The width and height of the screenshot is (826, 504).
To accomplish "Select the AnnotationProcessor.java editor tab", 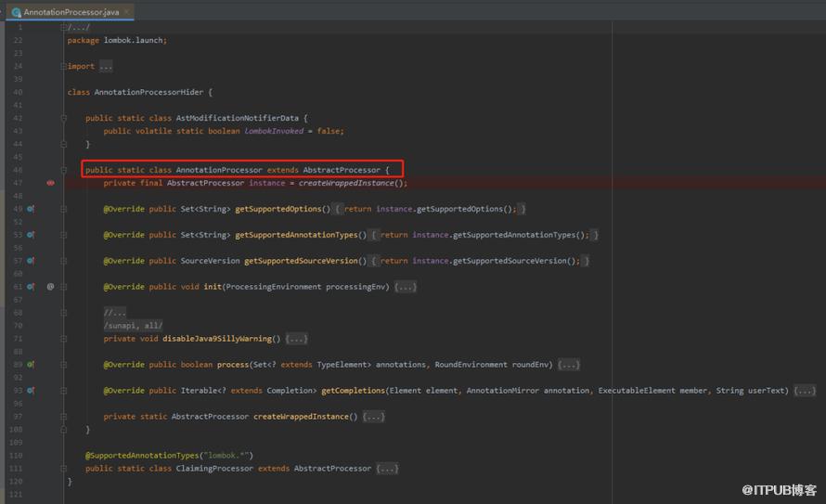I will 71,12.
